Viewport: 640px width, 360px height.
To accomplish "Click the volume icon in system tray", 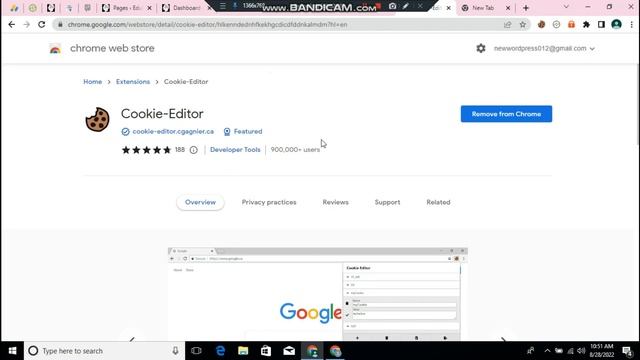I will (x=581, y=351).
